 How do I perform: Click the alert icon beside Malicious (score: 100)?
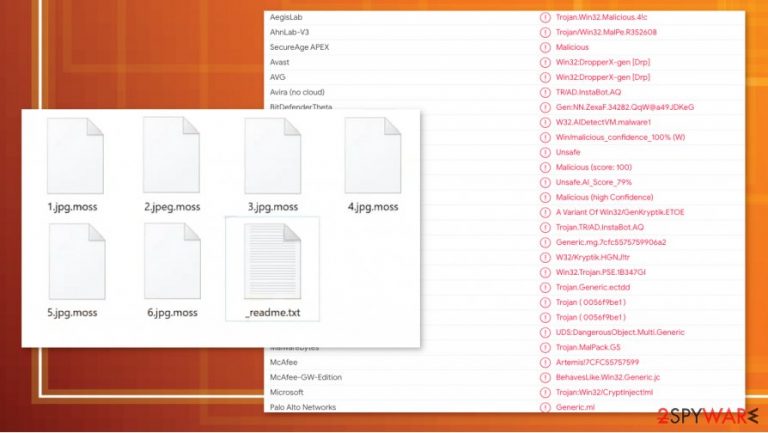pos(545,168)
